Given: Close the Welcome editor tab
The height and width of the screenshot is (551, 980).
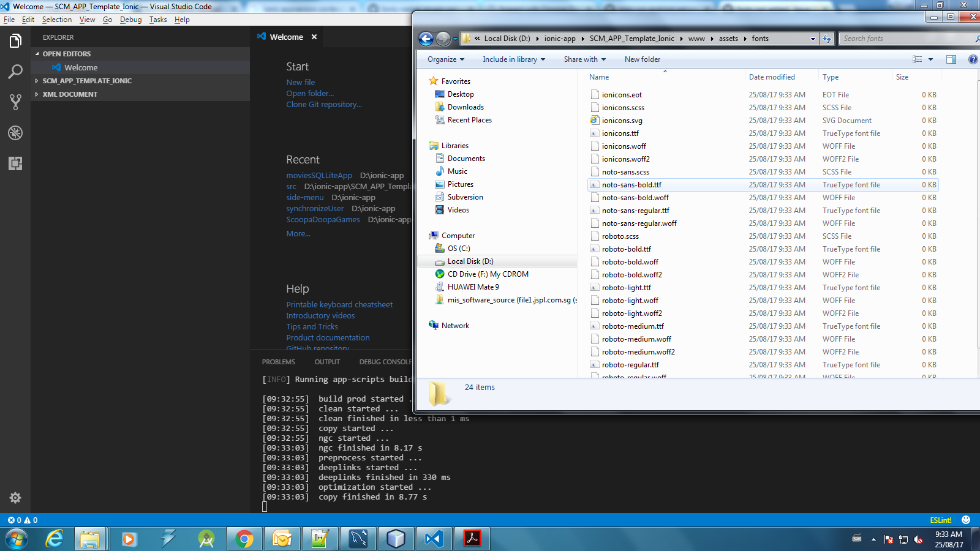Looking at the screenshot, I should (314, 37).
